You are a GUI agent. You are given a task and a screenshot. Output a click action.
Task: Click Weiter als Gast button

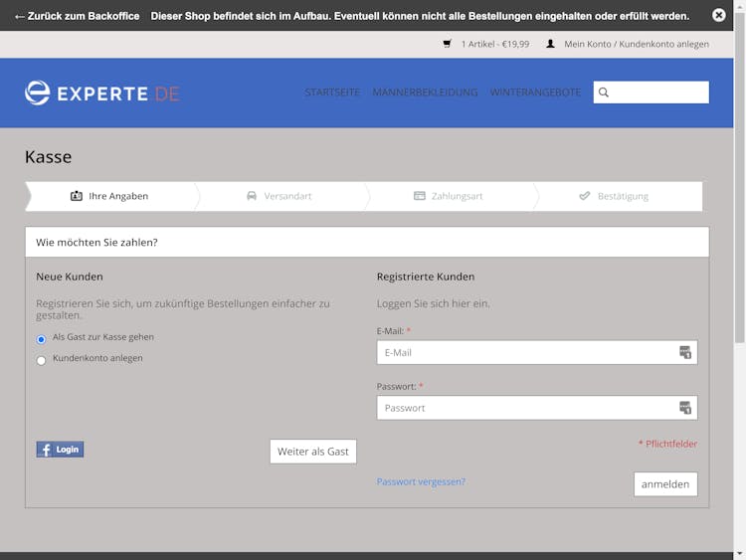313,452
